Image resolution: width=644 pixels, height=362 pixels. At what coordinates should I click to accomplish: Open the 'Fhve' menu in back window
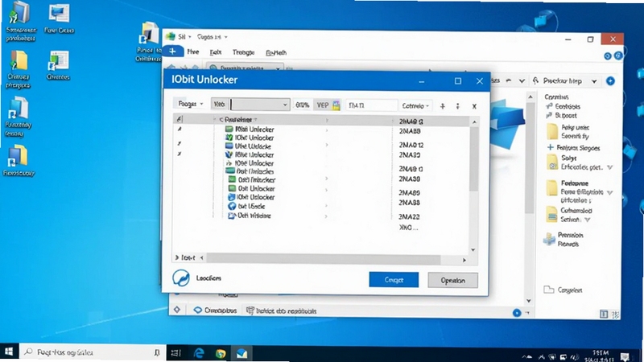tap(193, 51)
